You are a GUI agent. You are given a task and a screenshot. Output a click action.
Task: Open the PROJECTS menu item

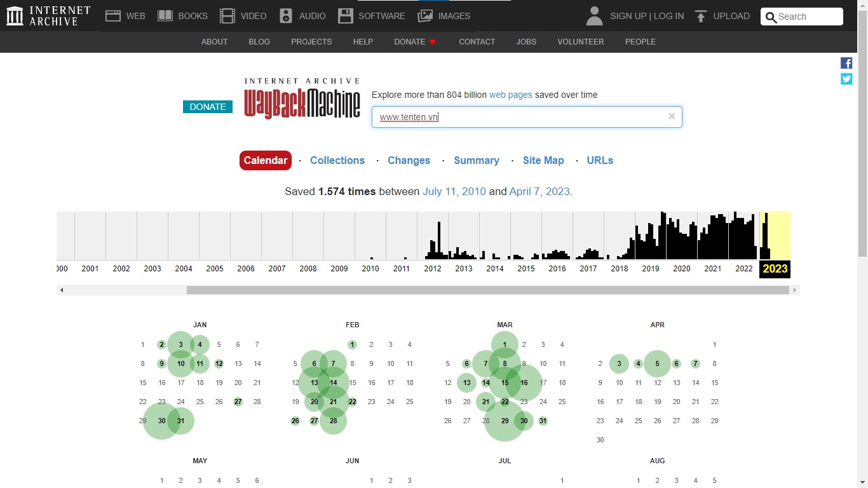click(x=311, y=42)
